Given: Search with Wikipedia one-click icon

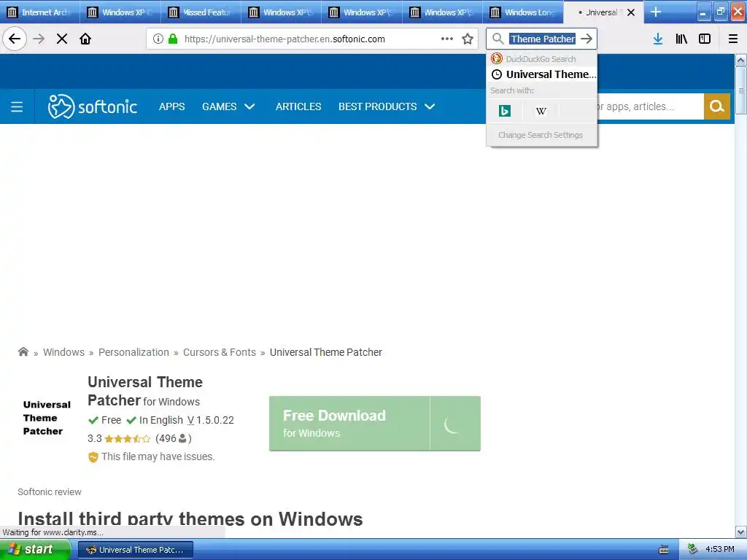Looking at the screenshot, I should tap(541, 111).
